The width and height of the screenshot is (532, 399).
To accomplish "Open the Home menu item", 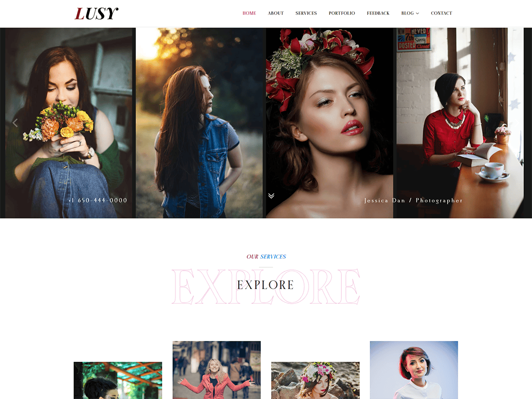I will point(249,13).
